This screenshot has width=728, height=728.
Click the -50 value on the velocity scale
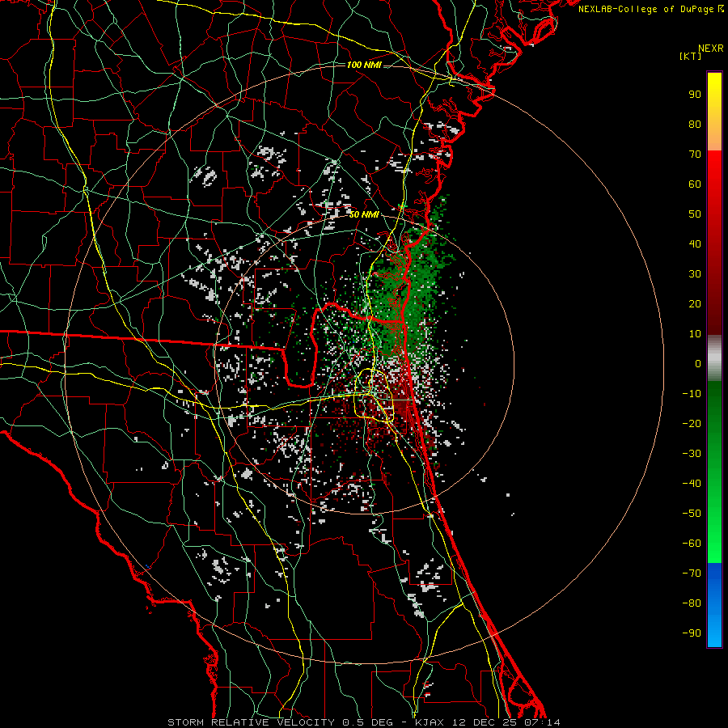(x=692, y=514)
